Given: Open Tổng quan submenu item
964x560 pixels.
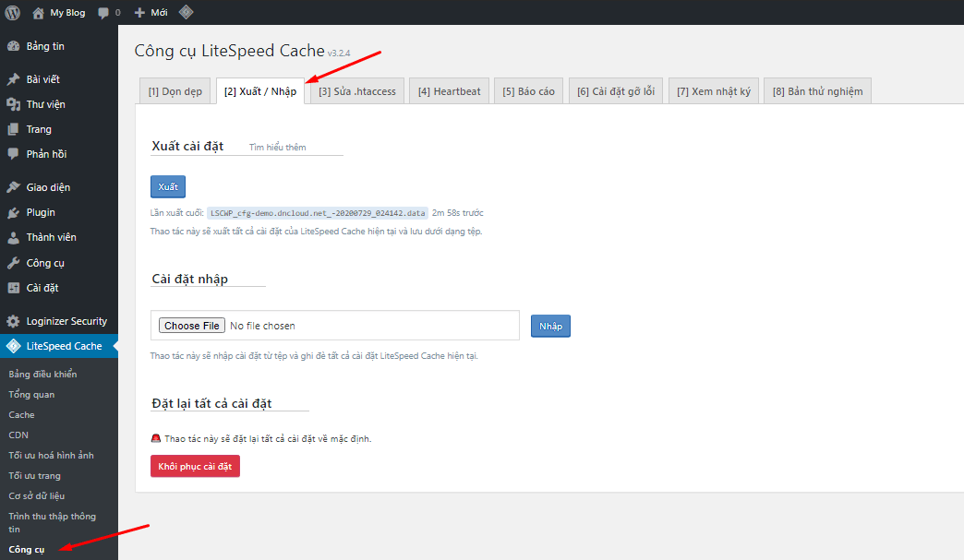Looking at the screenshot, I should pos(31,394).
